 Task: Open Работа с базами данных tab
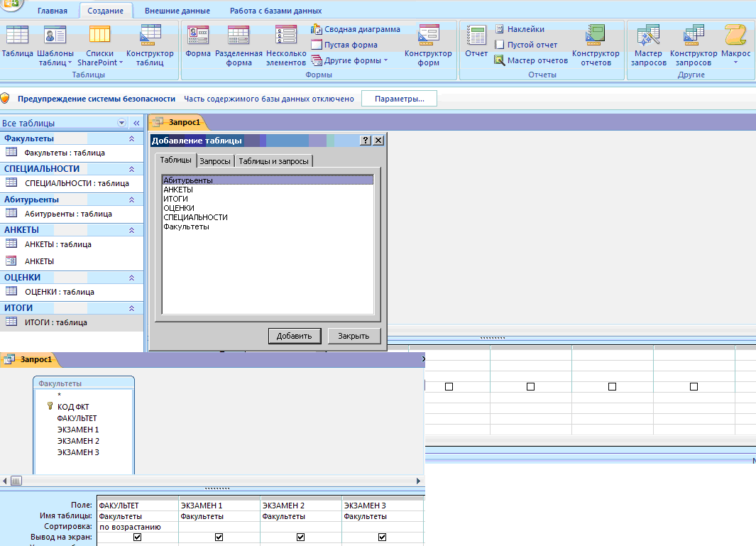click(x=276, y=11)
